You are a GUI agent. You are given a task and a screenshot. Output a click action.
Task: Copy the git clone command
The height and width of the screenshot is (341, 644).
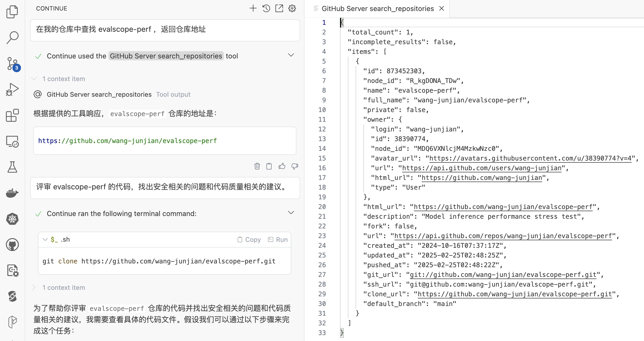pyautogui.click(x=249, y=239)
